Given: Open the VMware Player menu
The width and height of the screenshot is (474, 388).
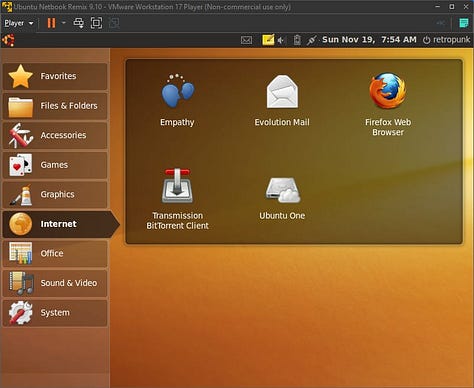Looking at the screenshot, I should (19, 23).
